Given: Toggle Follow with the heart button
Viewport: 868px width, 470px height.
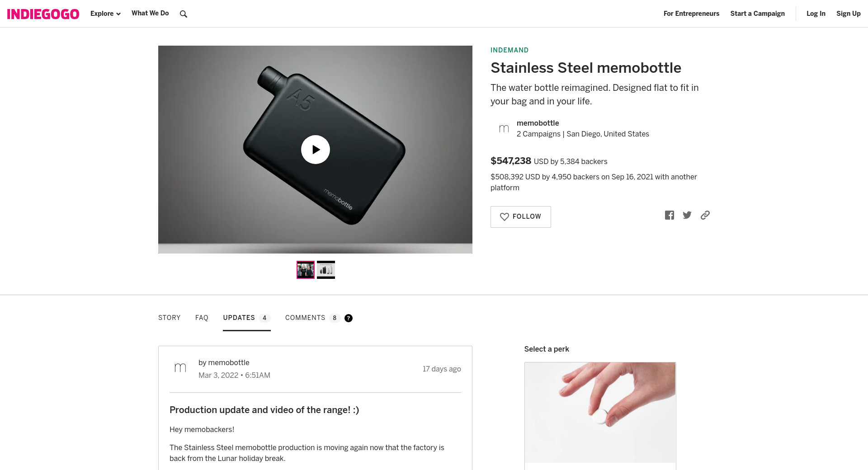Looking at the screenshot, I should click(x=520, y=217).
